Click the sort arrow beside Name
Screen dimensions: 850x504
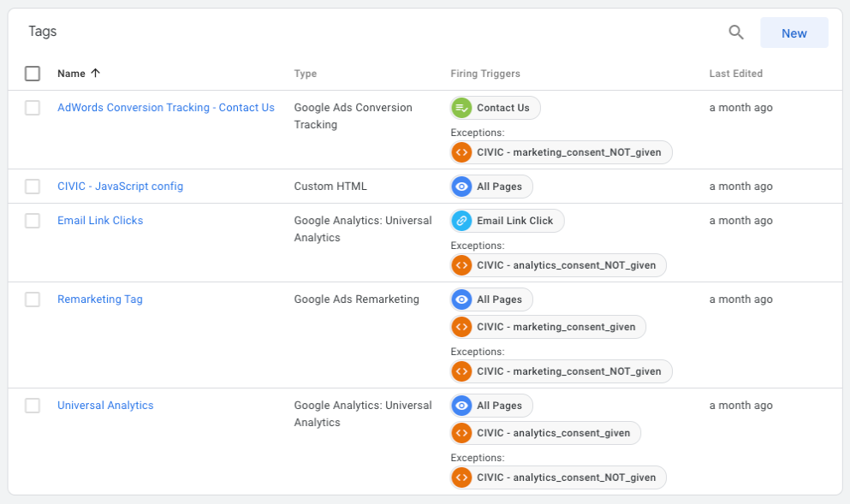[x=95, y=74]
